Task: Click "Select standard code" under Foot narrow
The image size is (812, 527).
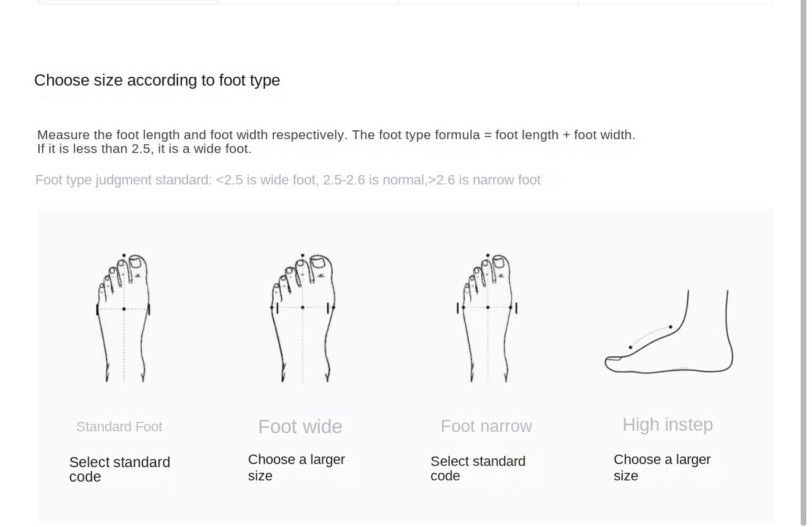Action: 478,468
